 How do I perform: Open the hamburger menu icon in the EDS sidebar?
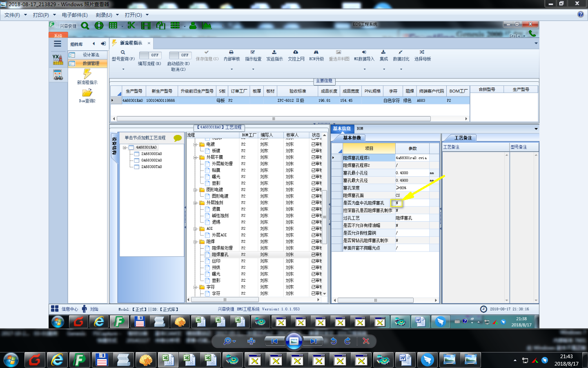click(58, 43)
